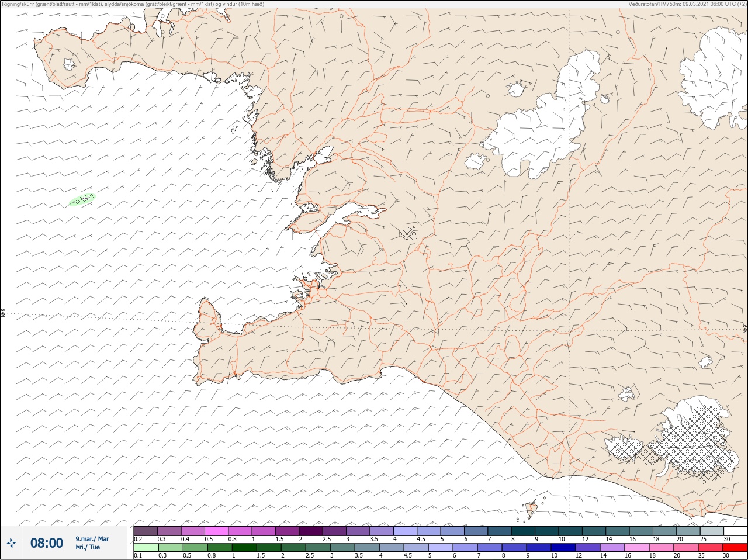
Task: Select the dark green lower swatch at 1
Action: point(244,548)
